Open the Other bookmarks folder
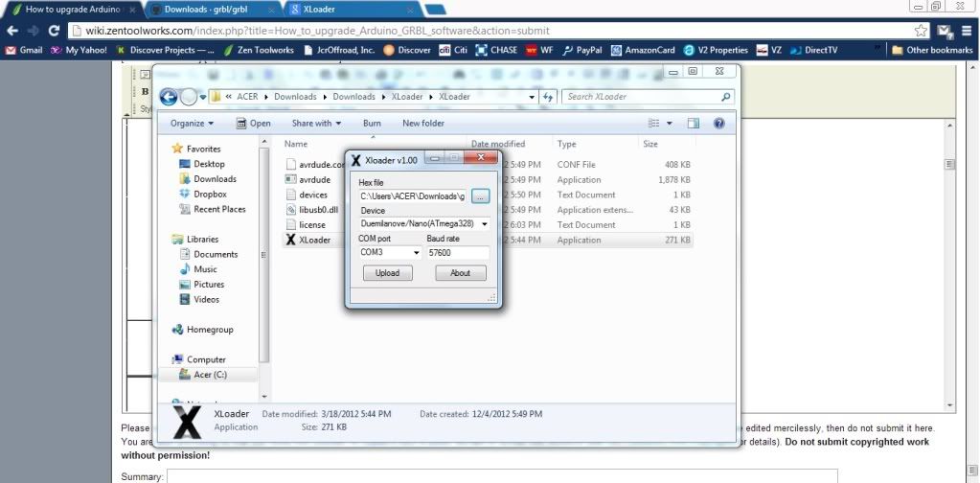Viewport: 980px width, 483px height. click(x=932, y=50)
